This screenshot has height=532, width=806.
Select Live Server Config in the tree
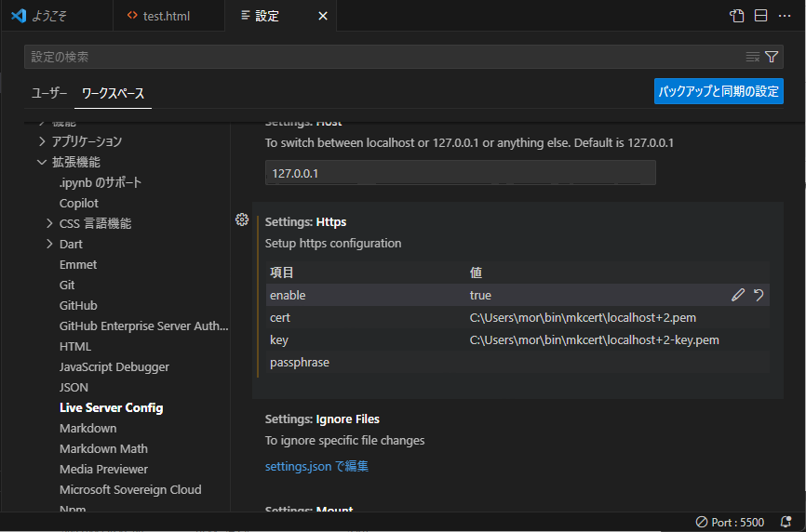click(111, 407)
